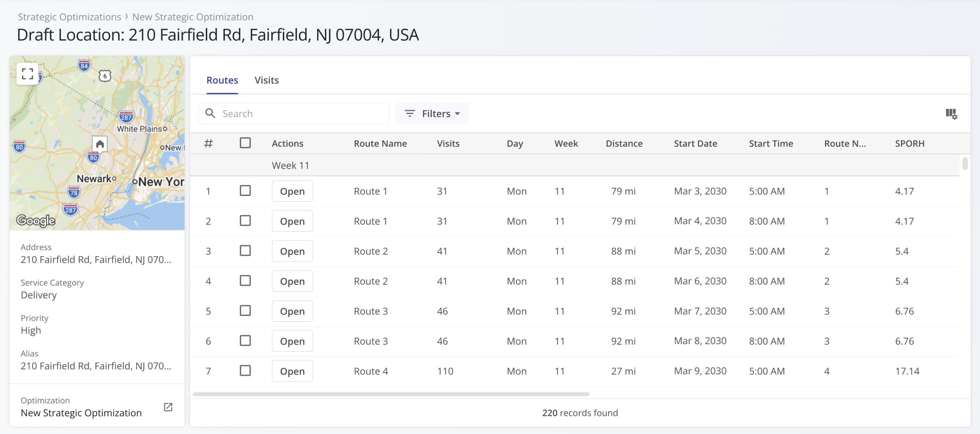Click the Google logo on the map

click(x=36, y=220)
